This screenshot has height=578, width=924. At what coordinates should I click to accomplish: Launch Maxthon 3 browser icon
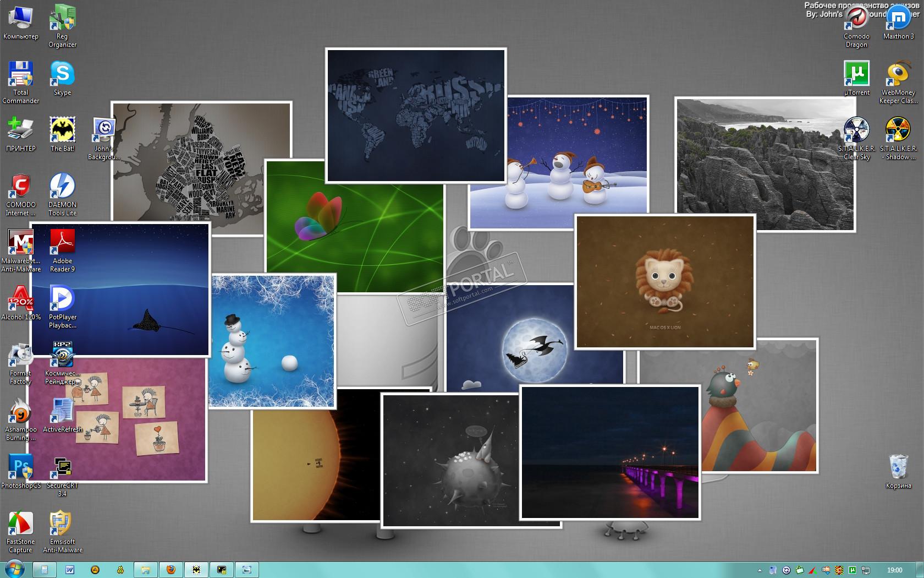898,22
